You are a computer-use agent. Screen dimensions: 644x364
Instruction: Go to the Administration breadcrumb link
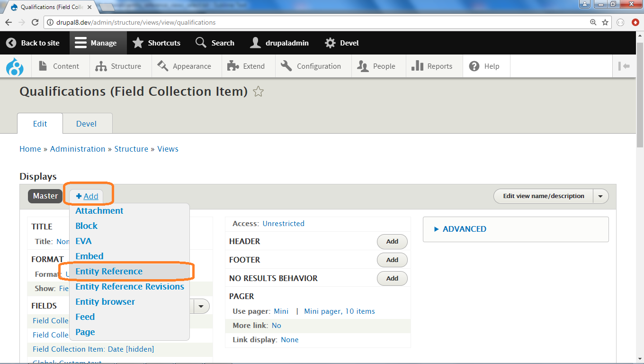click(x=78, y=149)
